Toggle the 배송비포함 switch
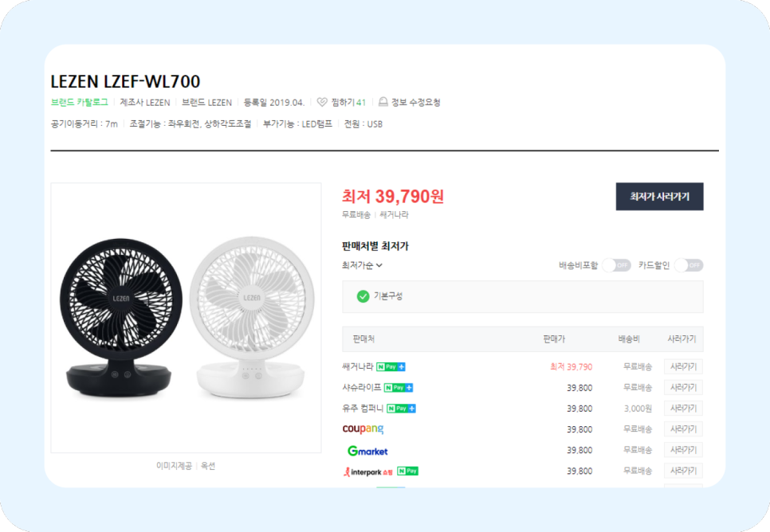Viewport: 770px width, 532px height. (x=616, y=265)
